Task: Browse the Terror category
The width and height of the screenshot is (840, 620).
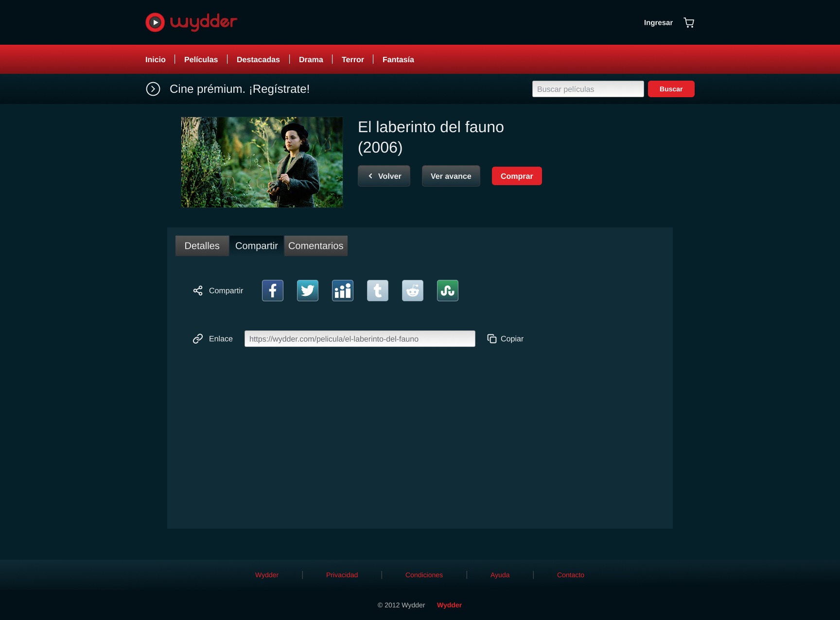Action: click(353, 59)
